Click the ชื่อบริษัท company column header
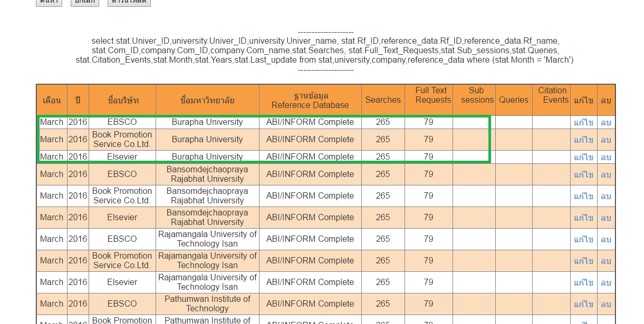Screen dimensions: 644x324 point(122,100)
